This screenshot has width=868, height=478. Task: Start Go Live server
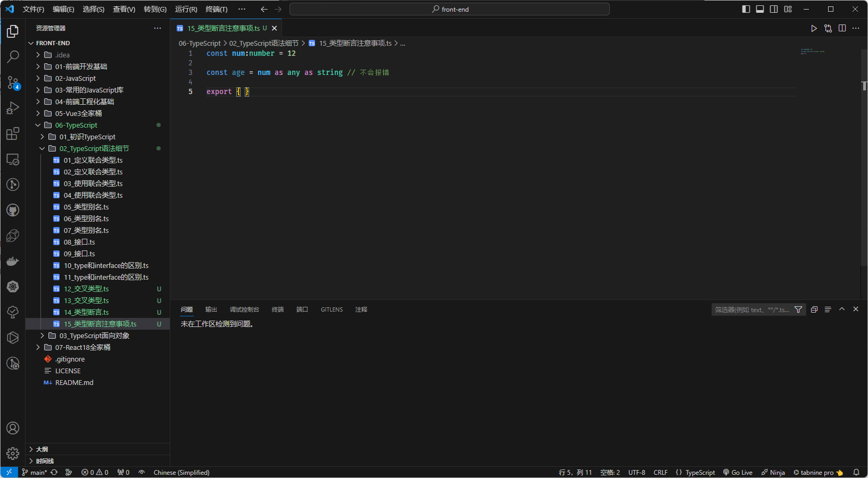(738, 472)
